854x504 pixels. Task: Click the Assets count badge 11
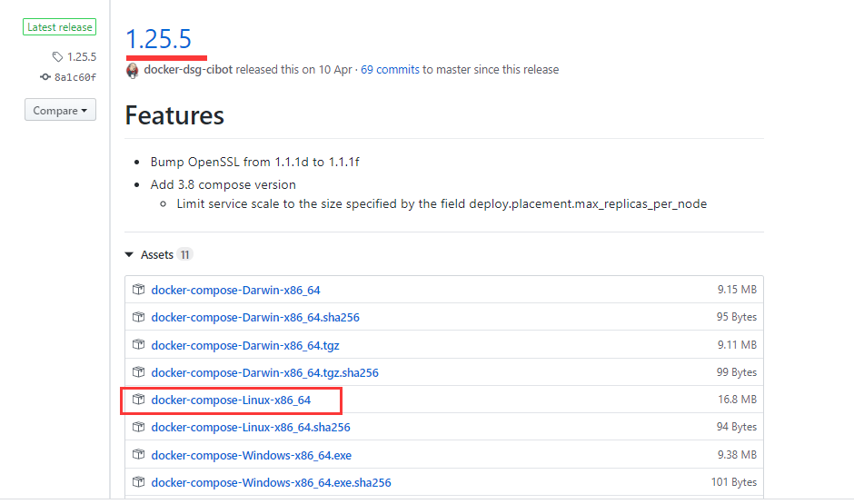[x=185, y=254]
